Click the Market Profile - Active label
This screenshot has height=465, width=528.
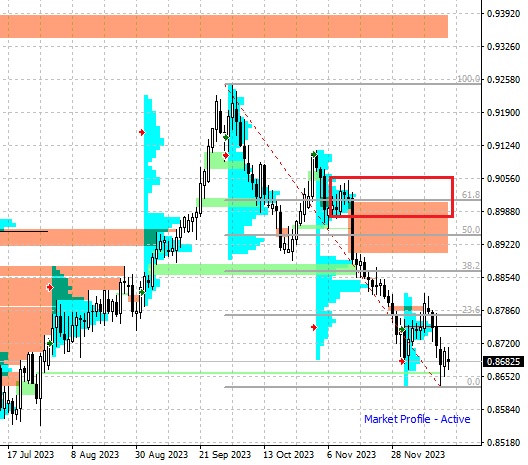pos(417,419)
